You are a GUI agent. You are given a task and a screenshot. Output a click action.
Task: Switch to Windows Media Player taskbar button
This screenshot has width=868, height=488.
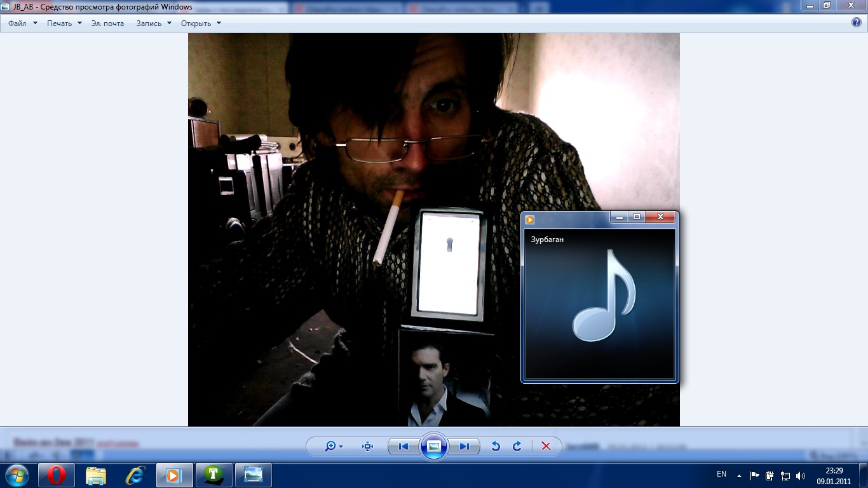click(174, 475)
